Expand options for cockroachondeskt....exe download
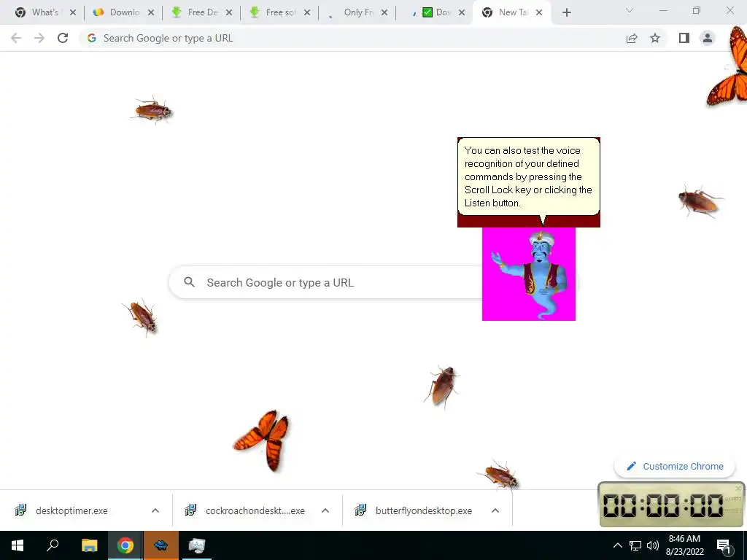Viewport: 747px width, 560px height. coord(325,510)
